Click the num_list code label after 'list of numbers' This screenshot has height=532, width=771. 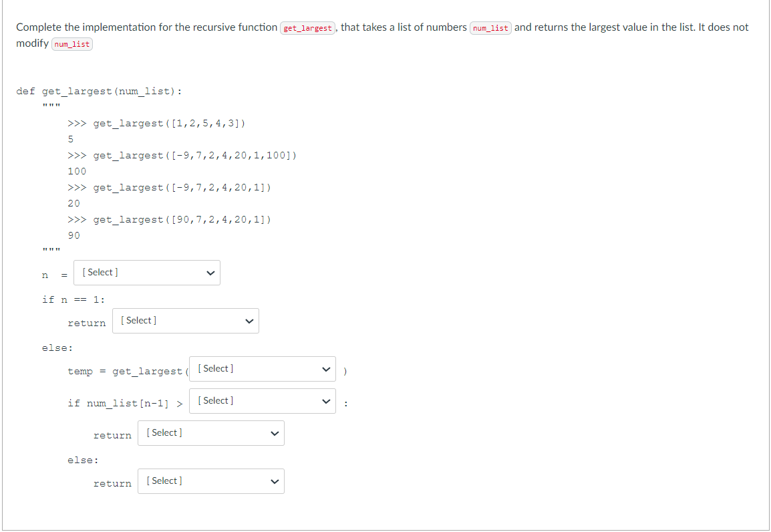point(490,28)
